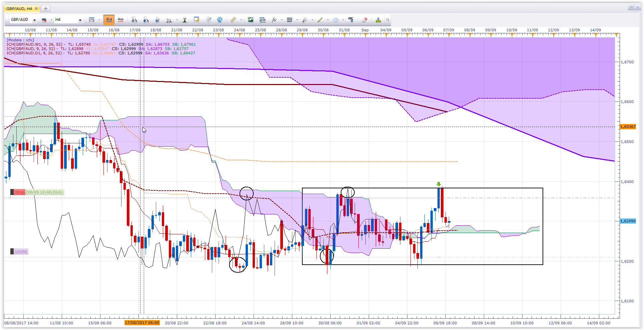The height and width of the screenshot is (330, 644).
Task: Click the blue globe icon
Action: coord(220,20)
